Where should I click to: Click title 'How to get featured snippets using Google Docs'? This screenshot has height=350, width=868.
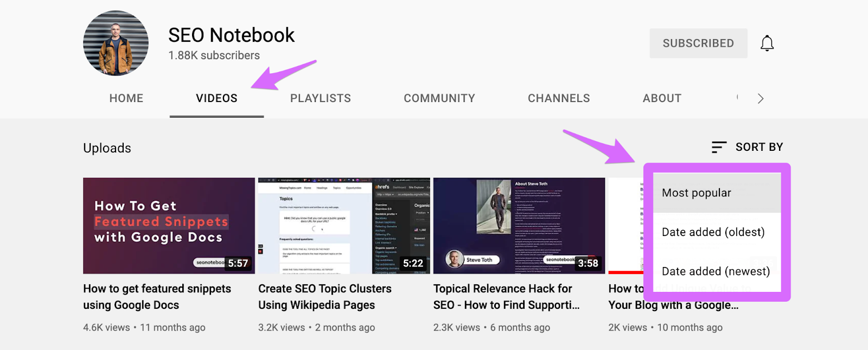coord(157,297)
